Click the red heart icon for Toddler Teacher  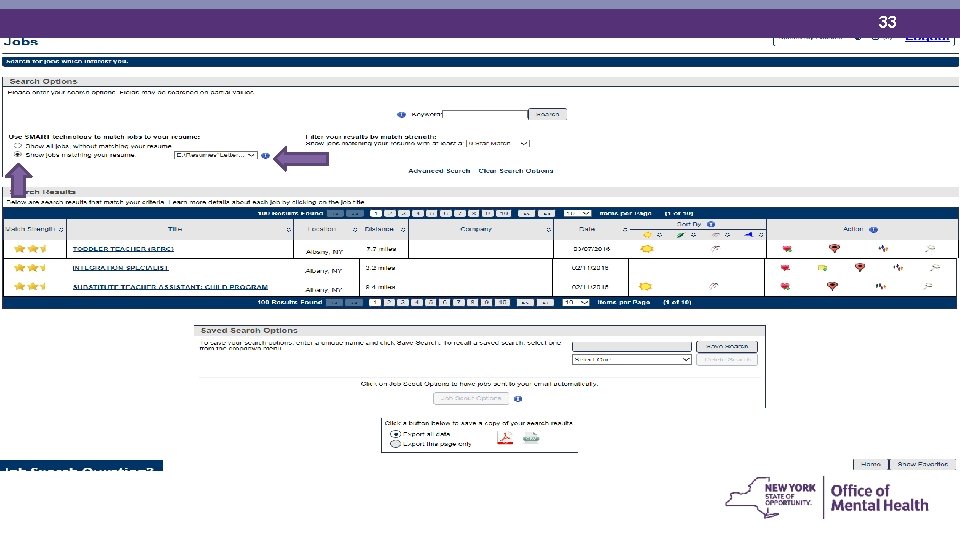(x=787, y=249)
